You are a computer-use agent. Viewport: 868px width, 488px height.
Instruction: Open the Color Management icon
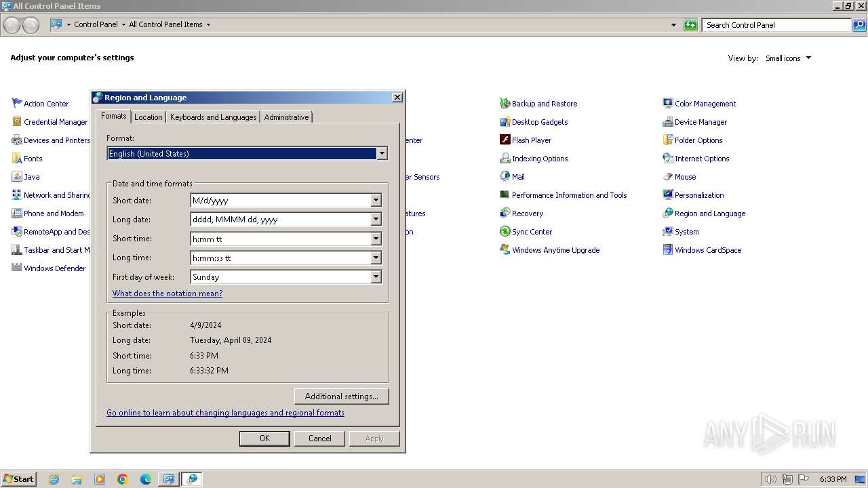tap(668, 104)
